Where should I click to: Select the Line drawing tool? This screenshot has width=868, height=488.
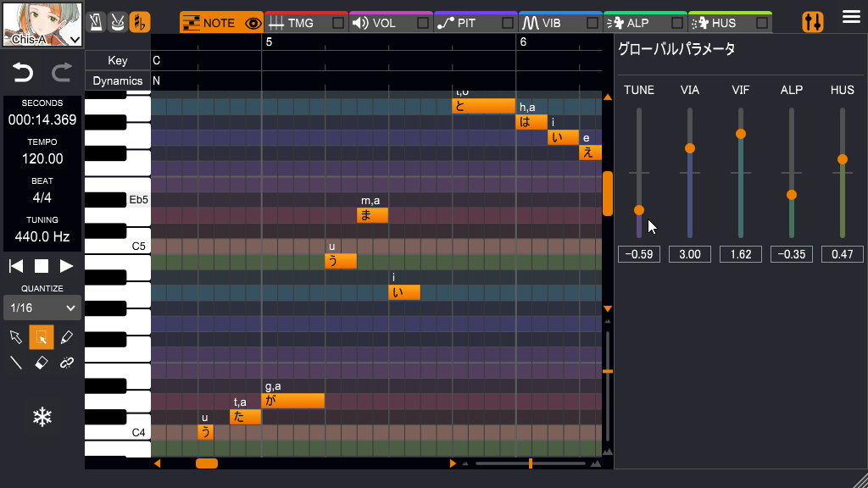15,363
